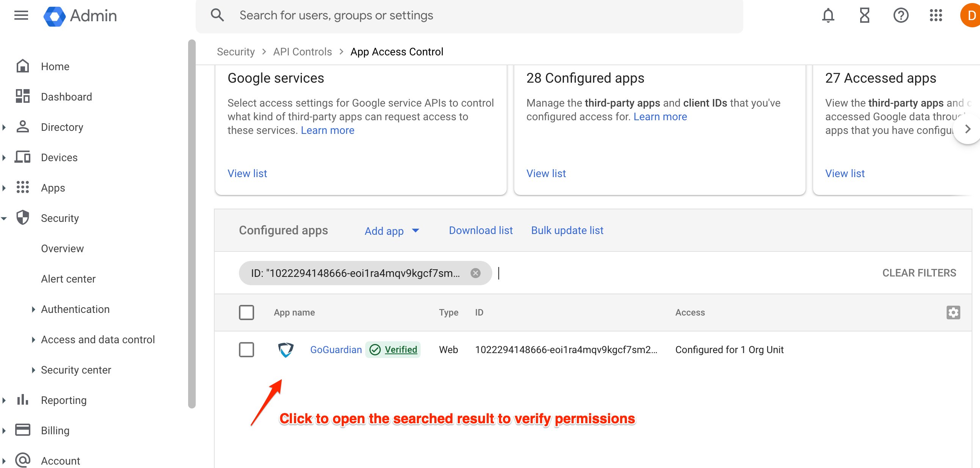This screenshot has width=980, height=468.
Task: Open the account avatar D
Action: coord(971,16)
